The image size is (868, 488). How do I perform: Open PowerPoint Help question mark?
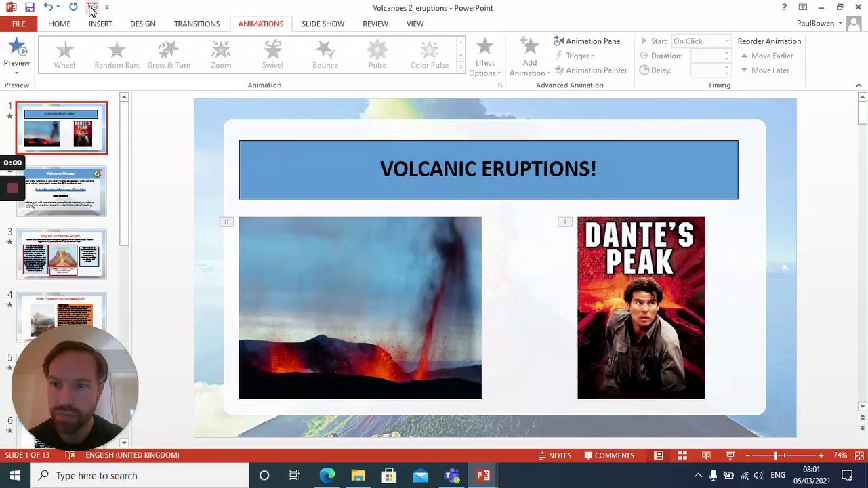(784, 7)
